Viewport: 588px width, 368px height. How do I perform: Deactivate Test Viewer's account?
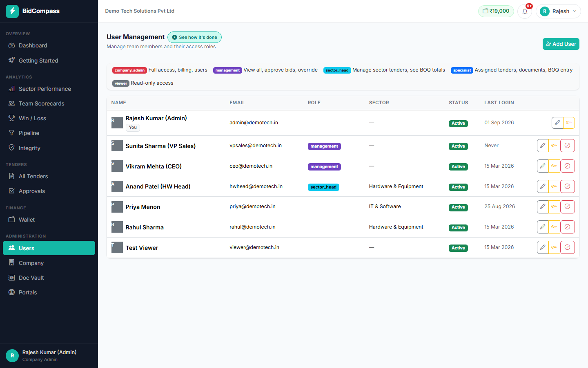pos(568,247)
